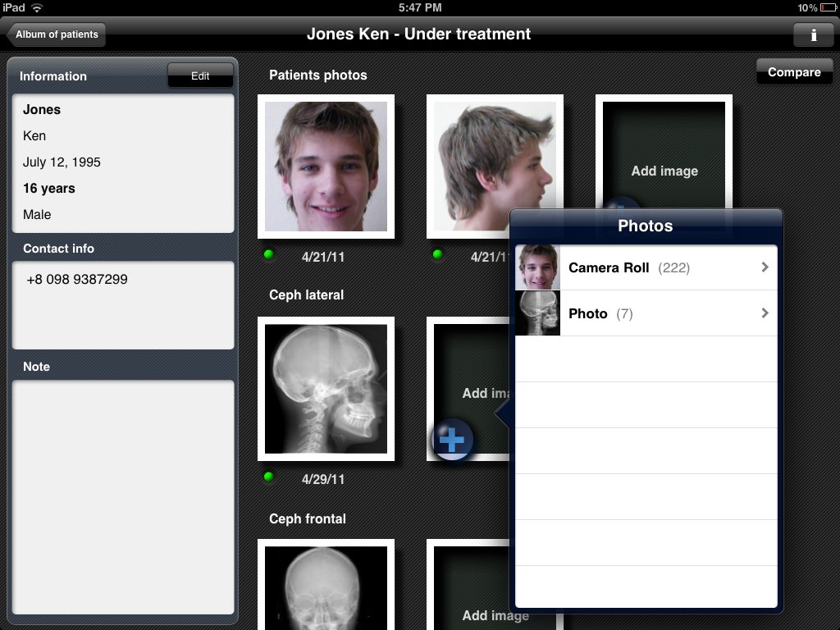Open the Camera Roll (222) album
This screenshot has width=840, height=630.
628,267
